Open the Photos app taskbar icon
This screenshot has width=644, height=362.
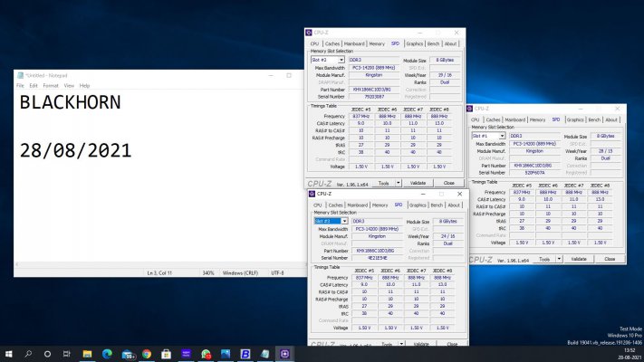click(226, 354)
